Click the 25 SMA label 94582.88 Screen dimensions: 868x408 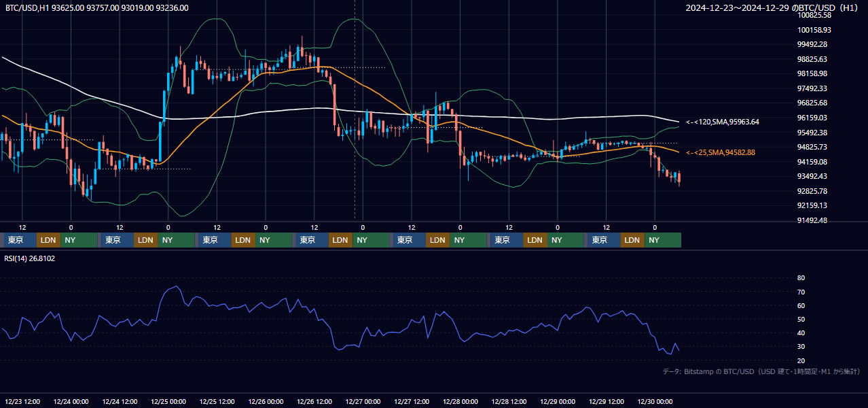point(721,152)
